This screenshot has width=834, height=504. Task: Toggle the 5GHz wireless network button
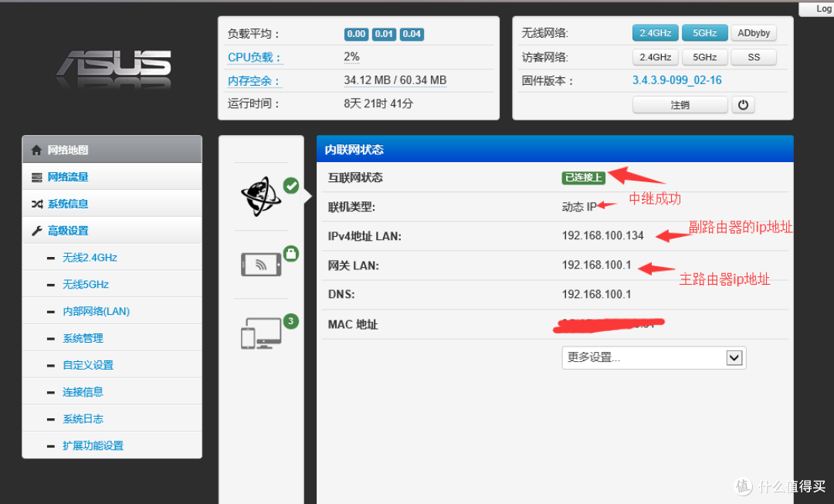(705, 33)
